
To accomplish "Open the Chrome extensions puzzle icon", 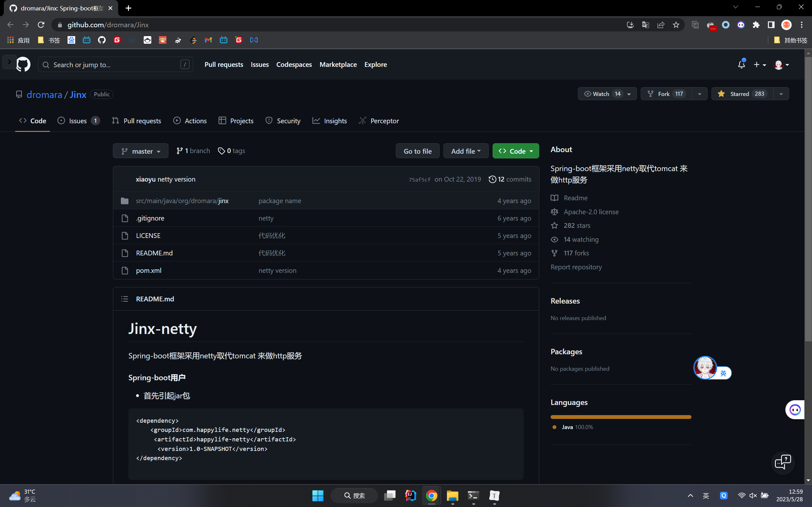I will (x=756, y=25).
